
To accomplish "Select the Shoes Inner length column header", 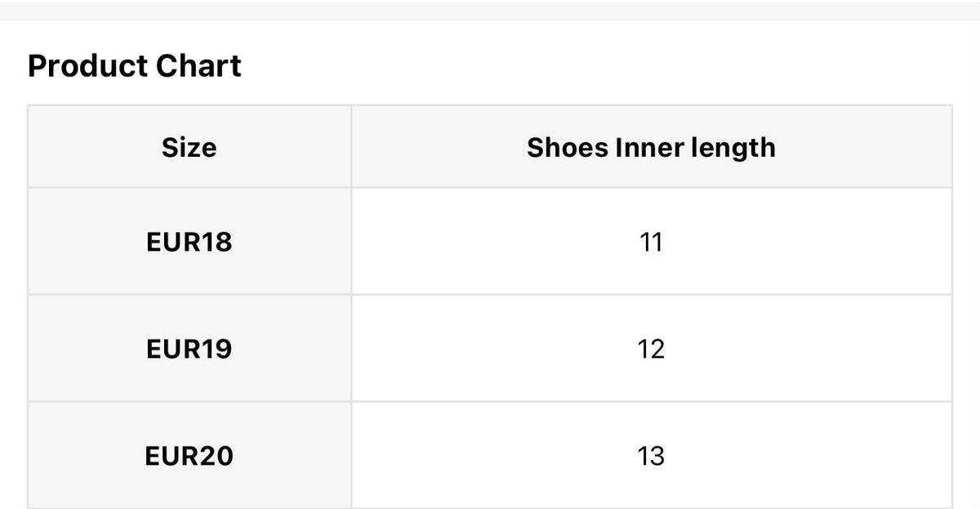I will (652, 147).
